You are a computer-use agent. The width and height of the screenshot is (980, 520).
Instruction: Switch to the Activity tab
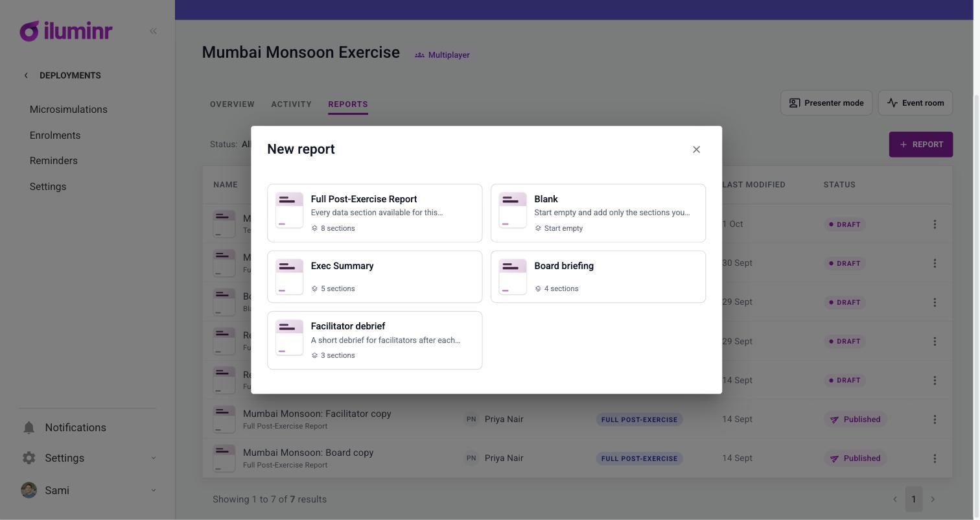point(292,104)
